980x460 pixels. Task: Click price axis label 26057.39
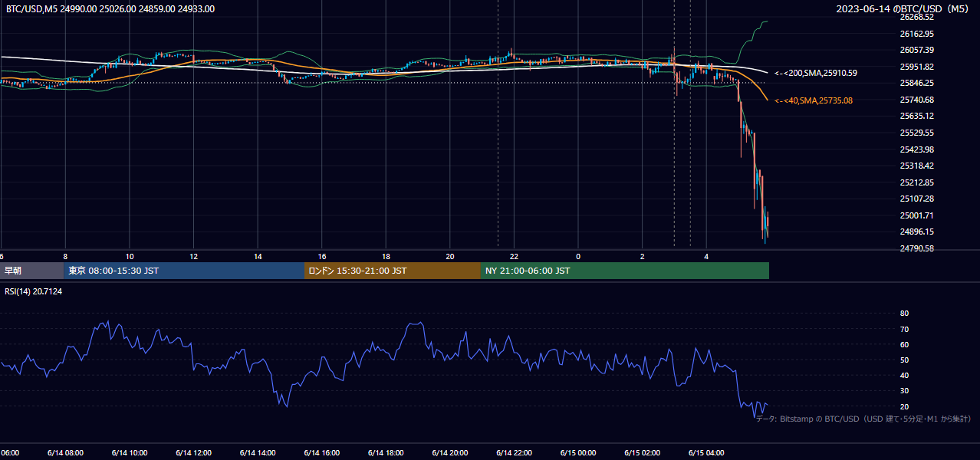(916, 50)
